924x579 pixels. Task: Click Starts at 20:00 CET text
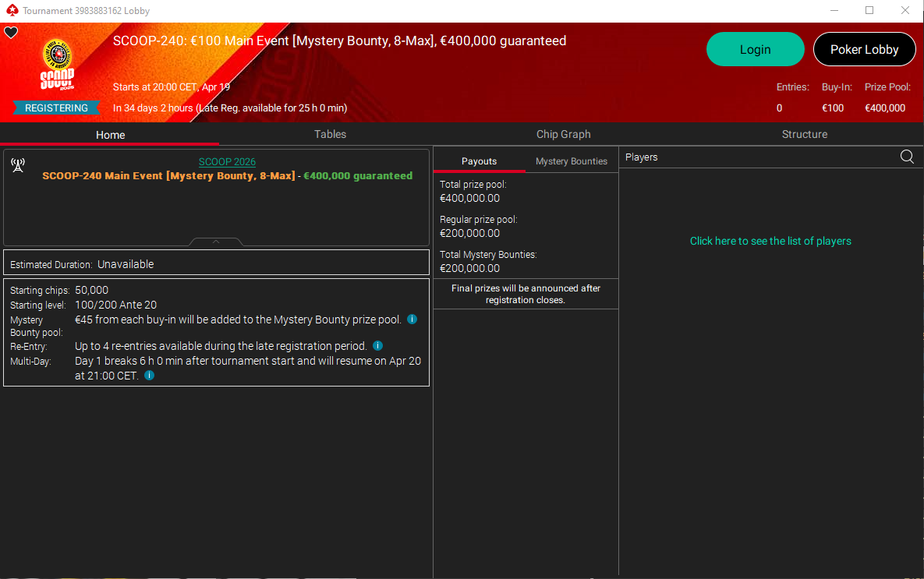[x=172, y=87]
